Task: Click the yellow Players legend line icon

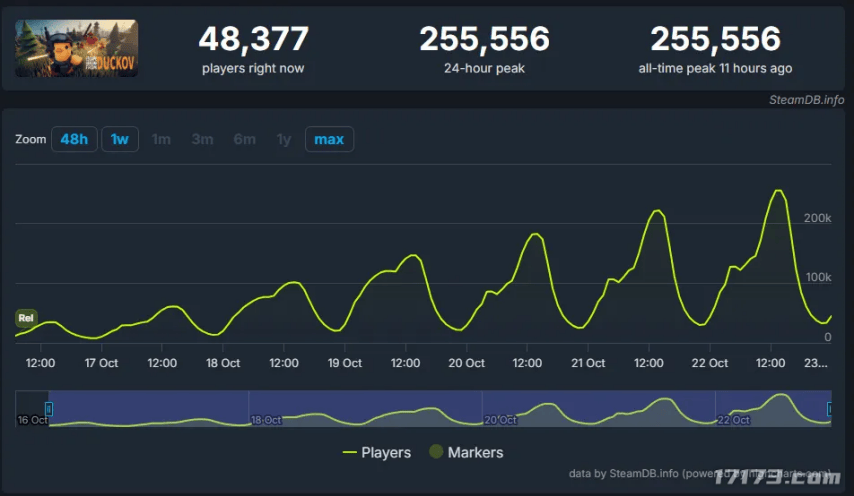Action: coord(349,452)
